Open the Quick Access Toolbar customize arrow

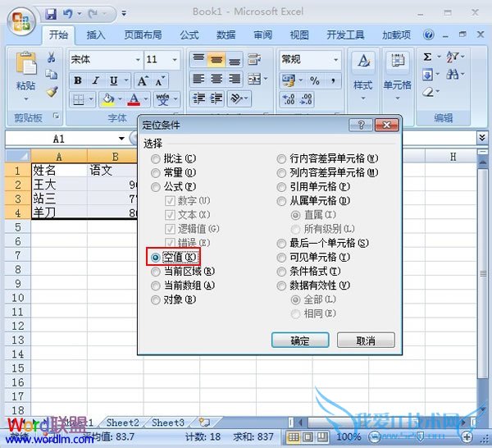(x=124, y=13)
